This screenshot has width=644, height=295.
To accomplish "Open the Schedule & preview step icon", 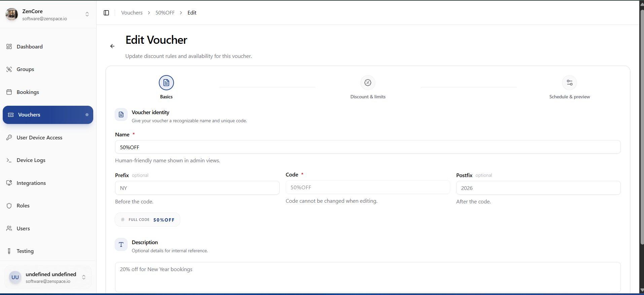I will point(569,83).
